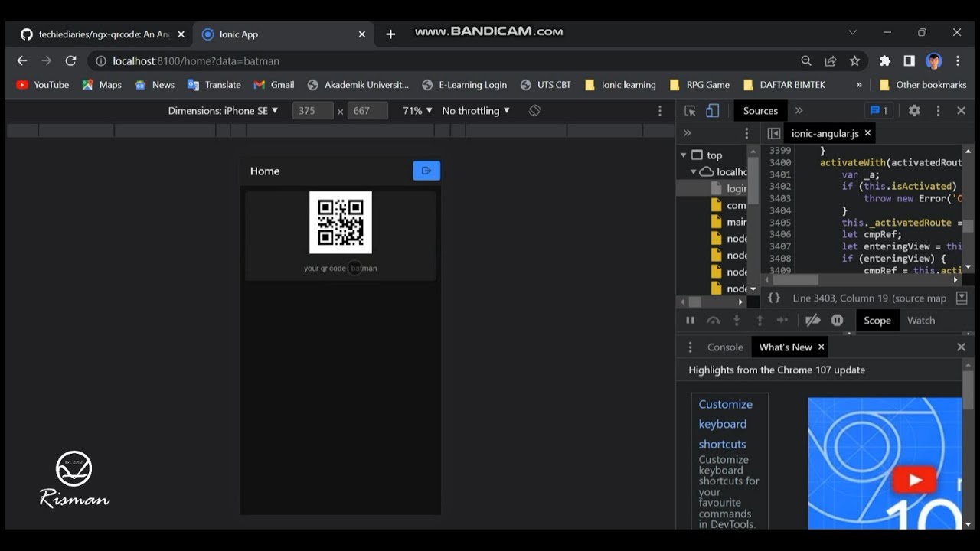The width and height of the screenshot is (980, 551).
Task: Open DevTools settings gear
Action: (914, 111)
